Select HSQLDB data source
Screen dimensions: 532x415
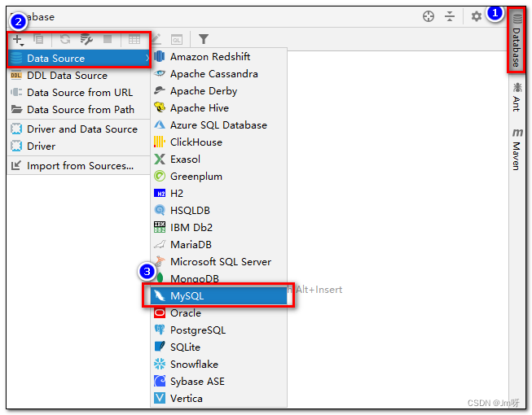point(219,211)
